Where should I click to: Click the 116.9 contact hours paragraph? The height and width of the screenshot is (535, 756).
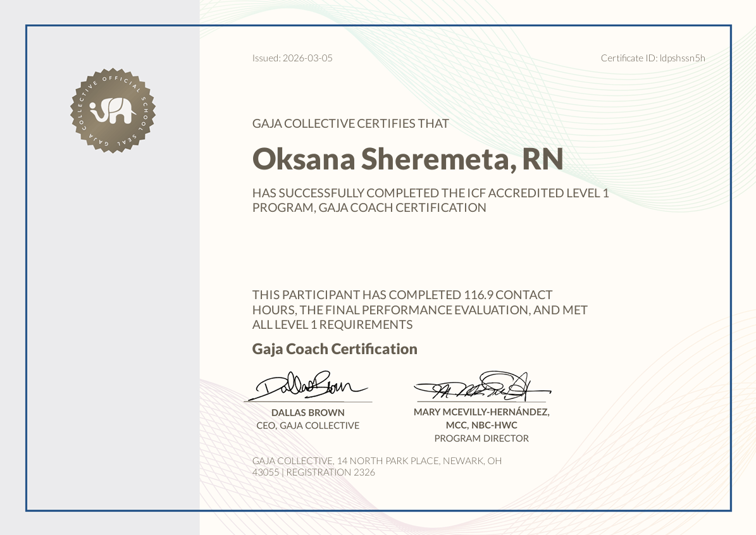pos(420,309)
